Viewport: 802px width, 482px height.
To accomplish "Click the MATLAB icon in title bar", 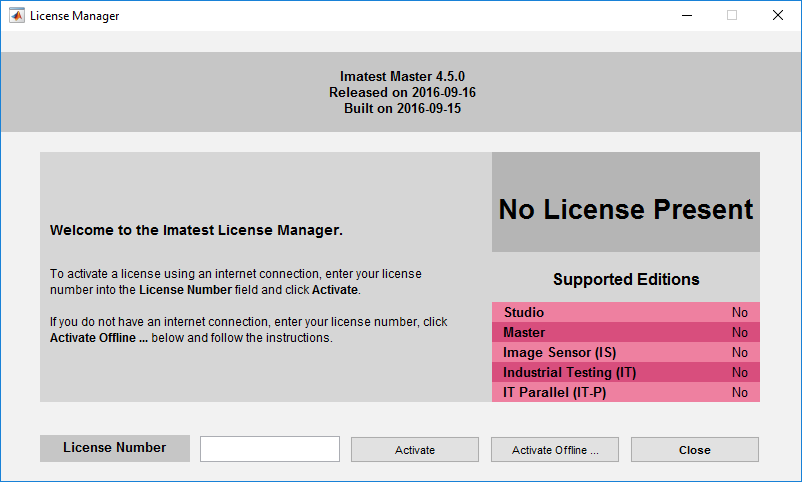I will (17, 15).
